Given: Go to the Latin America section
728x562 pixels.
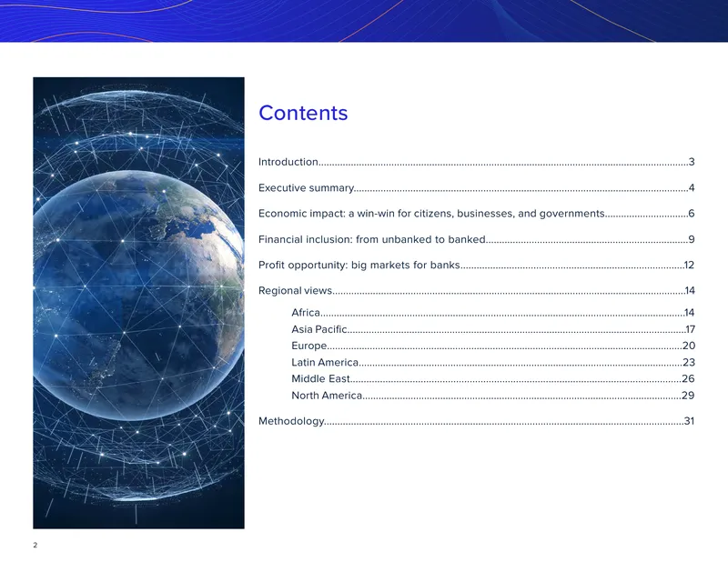Looking at the screenshot, I should [493, 363].
